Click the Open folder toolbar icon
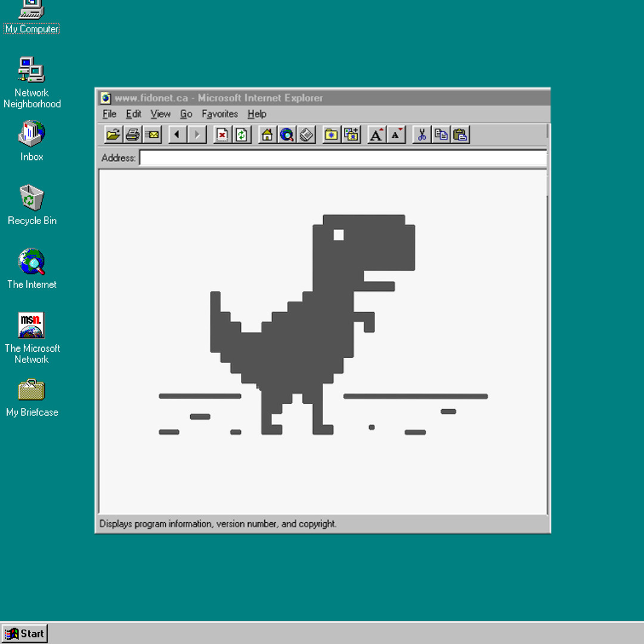This screenshot has width=644, height=644. pyautogui.click(x=113, y=135)
